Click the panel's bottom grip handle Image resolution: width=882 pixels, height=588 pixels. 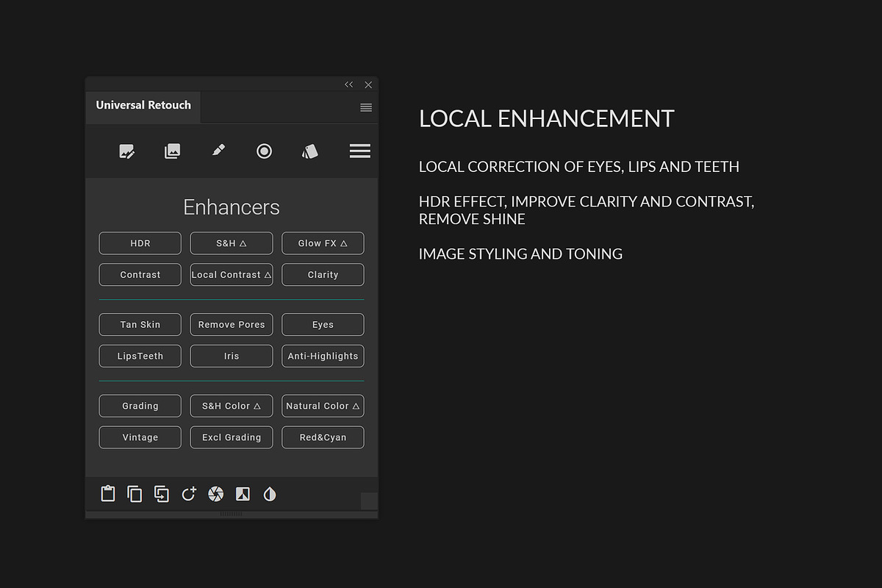[x=232, y=514]
